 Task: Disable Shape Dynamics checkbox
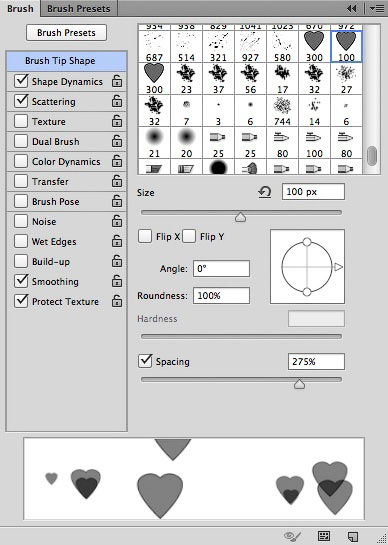pyautogui.click(x=21, y=81)
